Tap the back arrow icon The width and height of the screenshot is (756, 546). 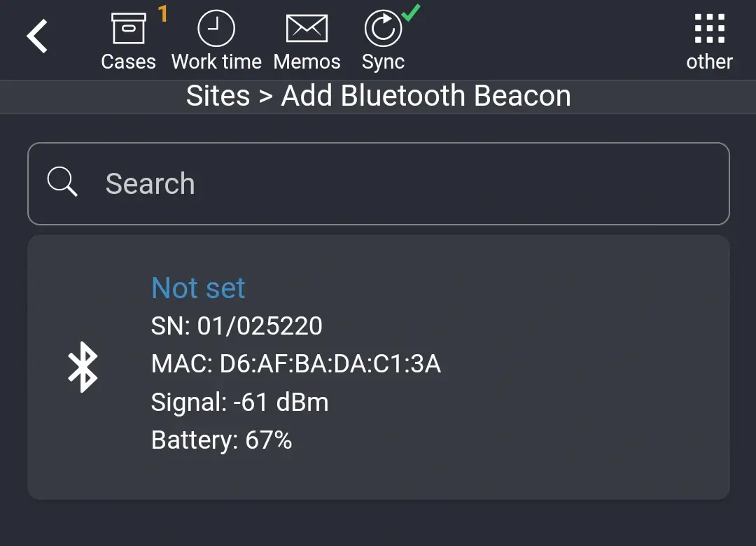coord(37,35)
